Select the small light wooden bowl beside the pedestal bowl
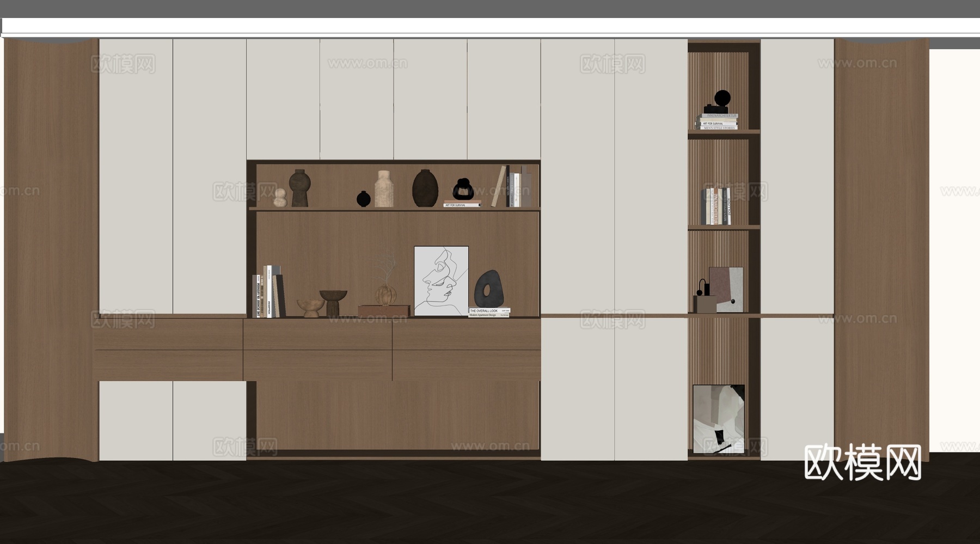Screen dimensions: 980x544 [x=311, y=307]
